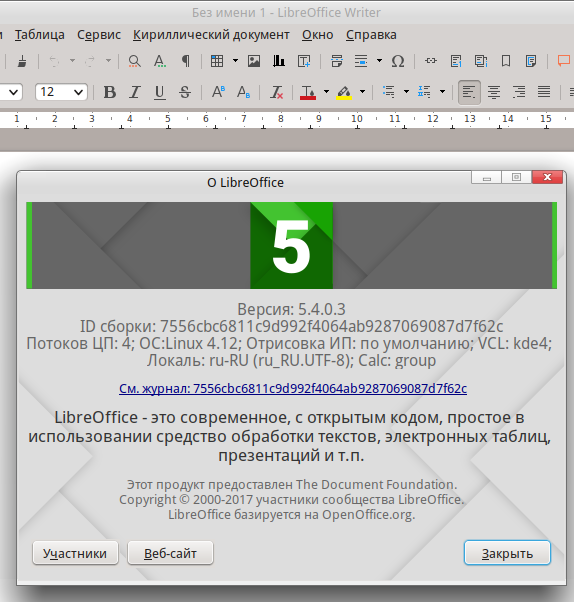574x602 pixels.
Task: Open font name dropdown arrow
Action: (x=13, y=92)
